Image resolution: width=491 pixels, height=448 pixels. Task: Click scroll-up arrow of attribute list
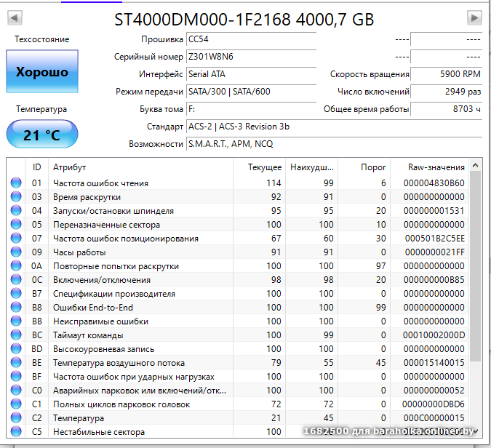click(475, 165)
